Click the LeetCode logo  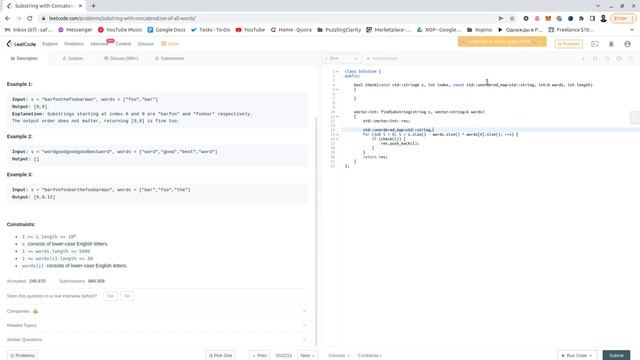coord(22,44)
